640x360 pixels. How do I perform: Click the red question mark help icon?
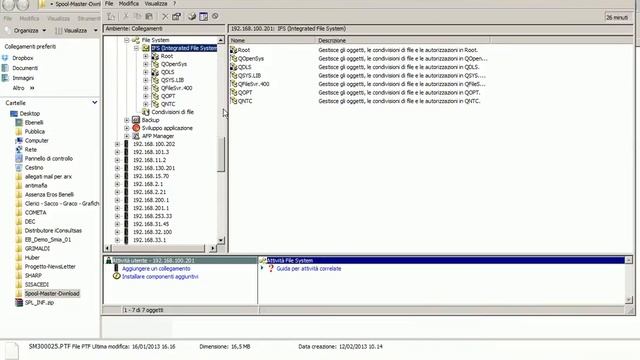coord(271,269)
